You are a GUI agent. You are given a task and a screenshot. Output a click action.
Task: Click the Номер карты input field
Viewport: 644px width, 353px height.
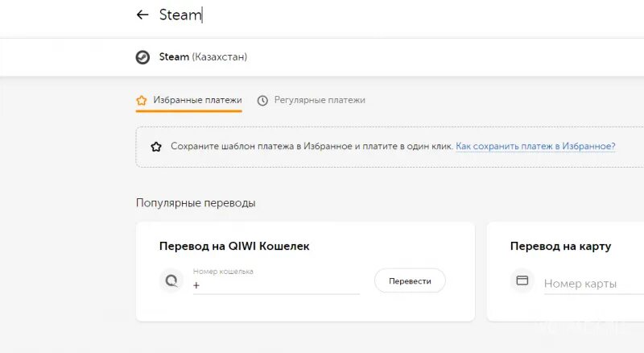click(592, 284)
